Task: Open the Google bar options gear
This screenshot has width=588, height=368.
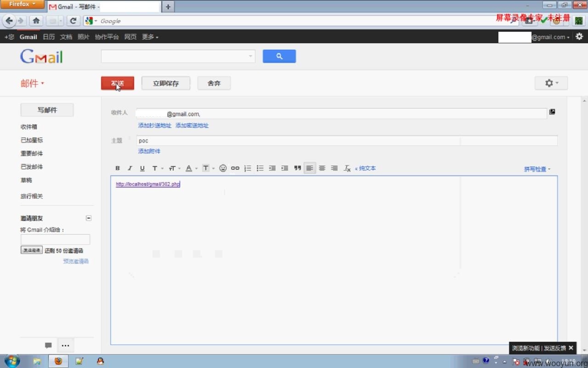Action: (x=579, y=36)
